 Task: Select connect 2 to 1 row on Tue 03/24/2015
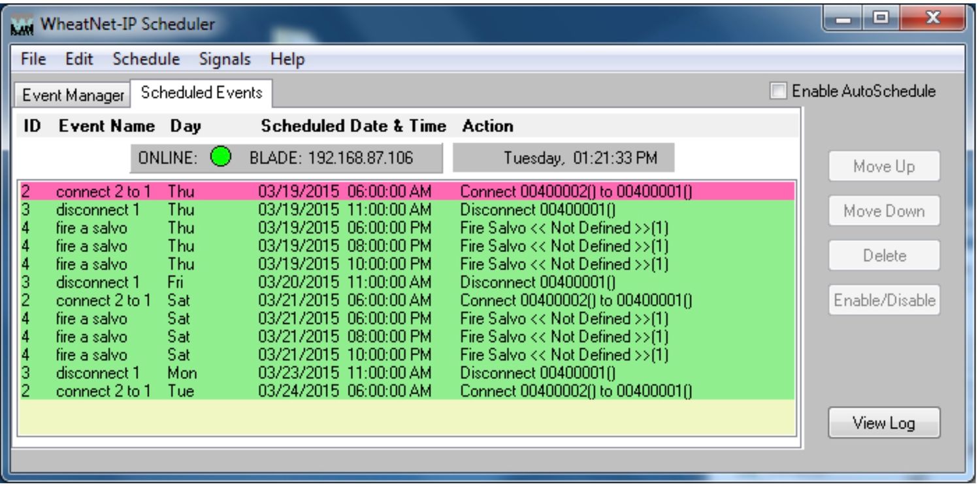click(x=406, y=392)
